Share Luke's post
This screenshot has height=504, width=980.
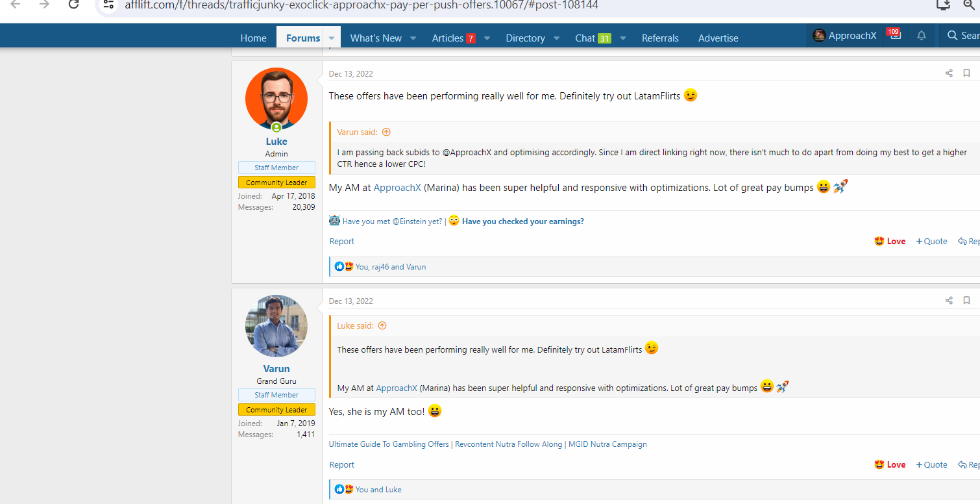click(949, 73)
